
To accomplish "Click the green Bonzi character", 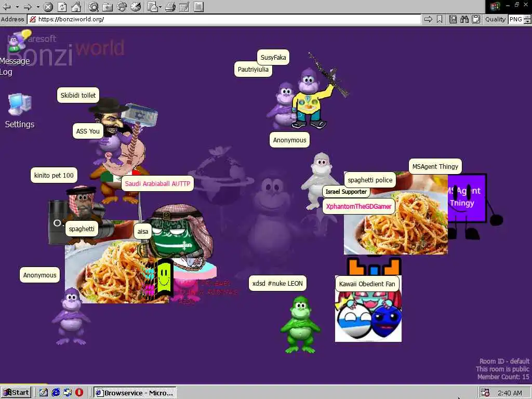I will (x=300, y=324).
